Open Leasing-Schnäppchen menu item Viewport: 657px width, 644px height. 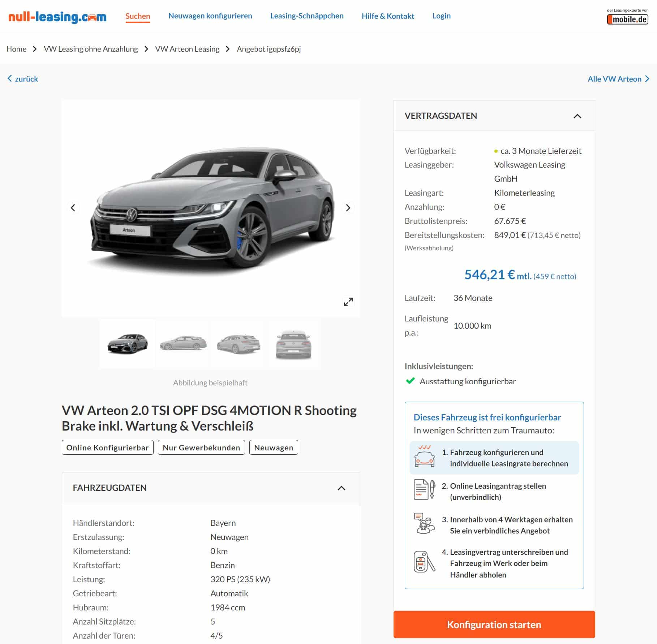point(307,16)
